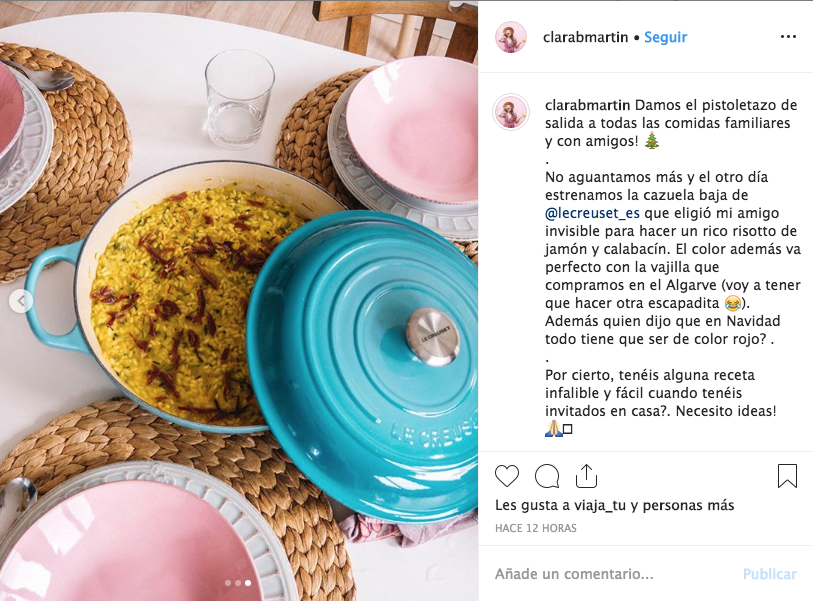Share the post using the upload arrow icon
The image size is (813, 601).
point(586,476)
